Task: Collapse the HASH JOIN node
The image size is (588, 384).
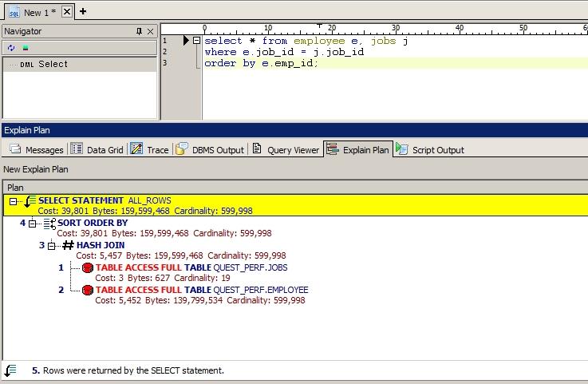Action: 52,246
